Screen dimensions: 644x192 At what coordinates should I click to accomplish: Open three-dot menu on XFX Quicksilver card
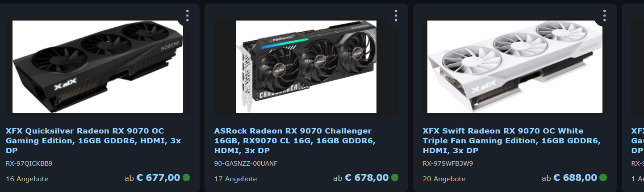(x=188, y=16)
